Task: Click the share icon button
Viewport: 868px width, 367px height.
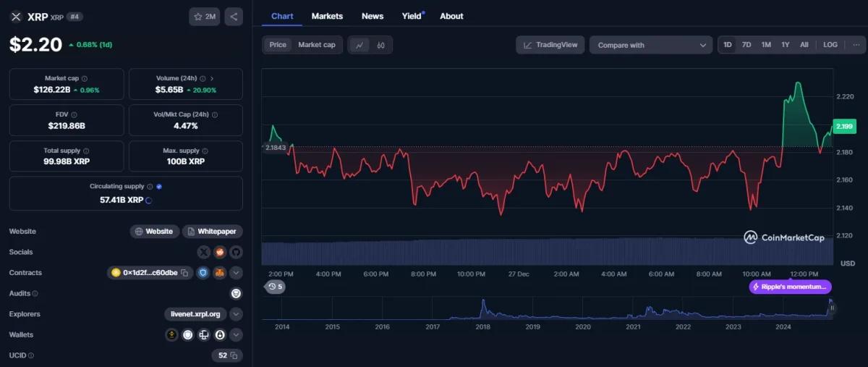Action: point(233,17)
